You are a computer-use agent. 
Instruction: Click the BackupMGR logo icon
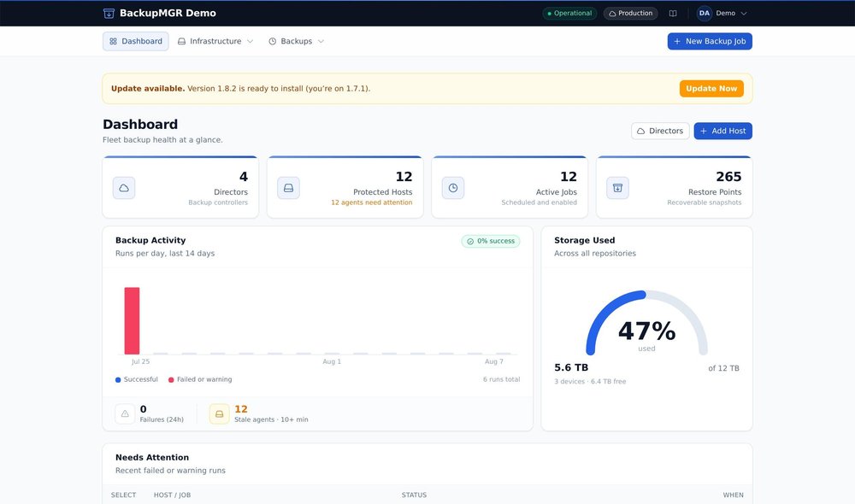pos(109,13)
